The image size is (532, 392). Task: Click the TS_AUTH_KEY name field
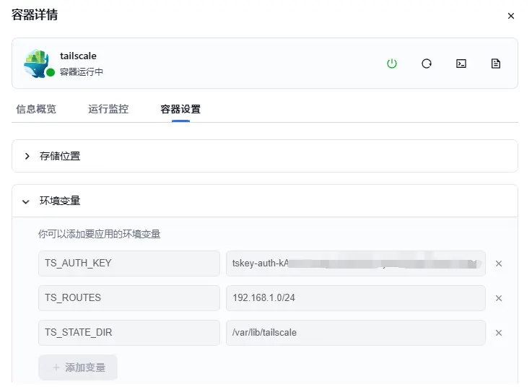coord(128,263)
